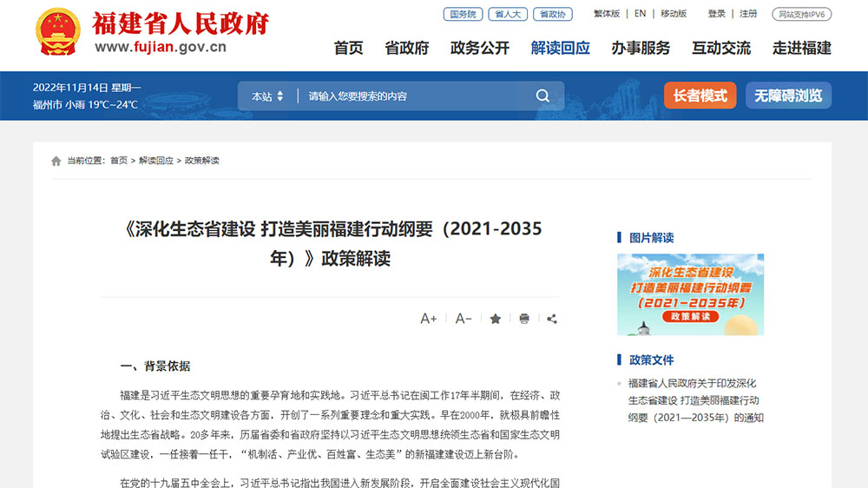Switch to 繁体版 traditional Chinese
Screen dimensions: 868x488
coord(607,14)
